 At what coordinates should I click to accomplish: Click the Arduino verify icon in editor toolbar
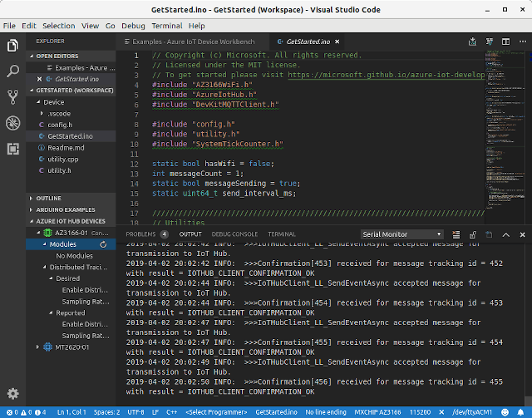point(490,42)
